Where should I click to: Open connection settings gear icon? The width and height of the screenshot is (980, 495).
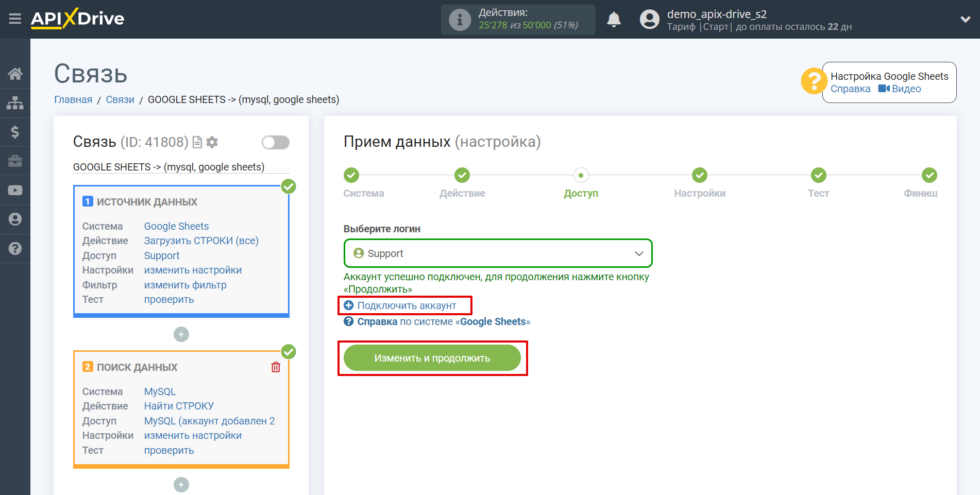[x=212, y=142]
